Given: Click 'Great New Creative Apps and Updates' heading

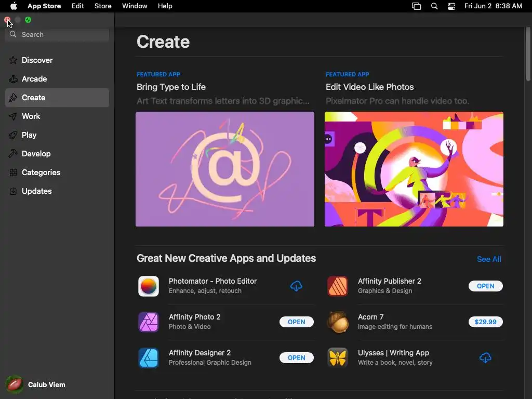Looking at the screenshot, I should 226,258.
